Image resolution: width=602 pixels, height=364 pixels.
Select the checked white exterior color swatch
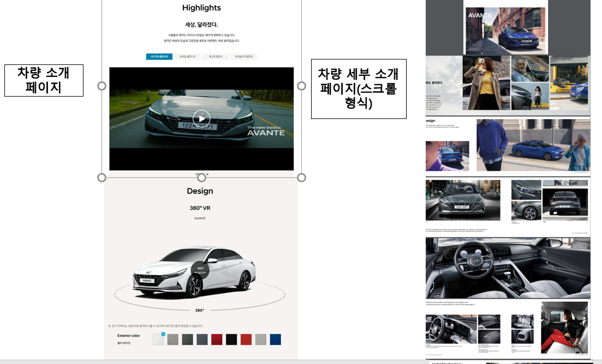[x=158, y=339]
